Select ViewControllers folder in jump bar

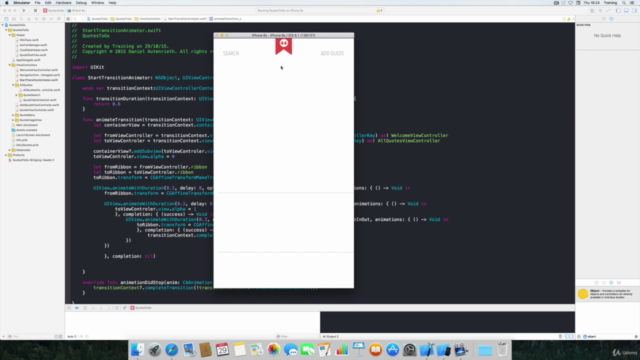[149, 19]
